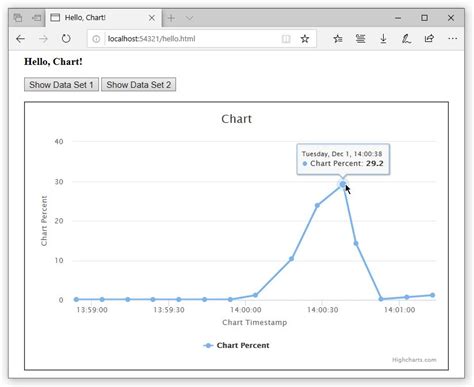Open the tabs set aside icon
This screenshot has height=387, width=474.
[18, 18]
